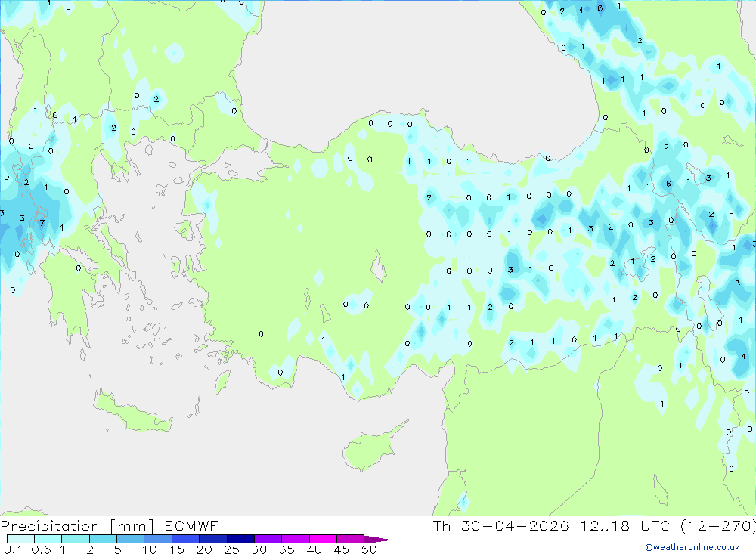Click the 40–45 mm magenta legend swatch
The height and width of the screenshot is (554, 756).
click(323, 539)
